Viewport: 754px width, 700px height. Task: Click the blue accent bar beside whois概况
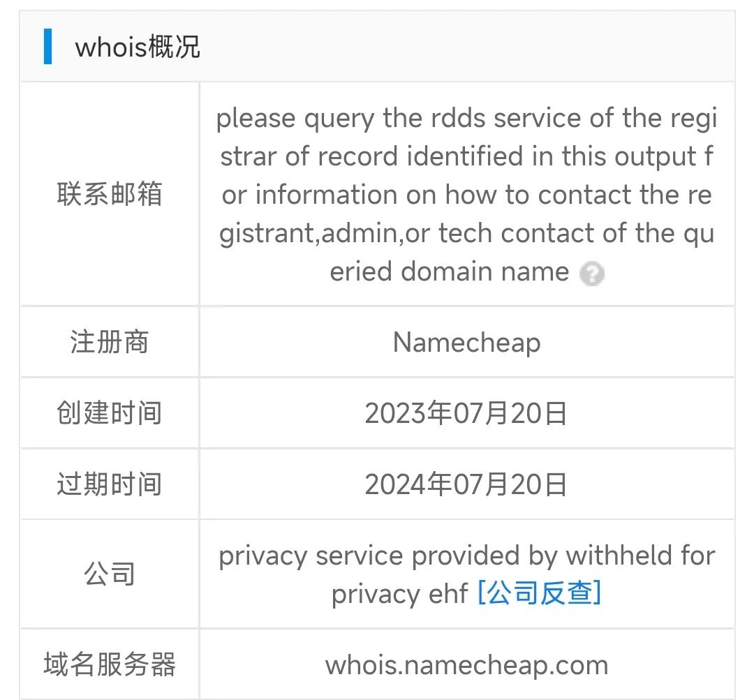47,47
